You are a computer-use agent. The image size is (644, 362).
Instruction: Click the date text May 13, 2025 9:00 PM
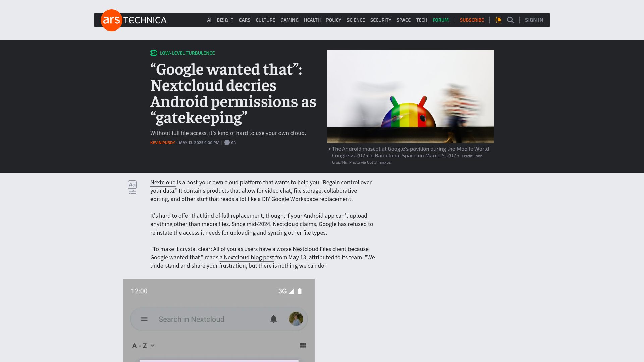coord(199,143)
